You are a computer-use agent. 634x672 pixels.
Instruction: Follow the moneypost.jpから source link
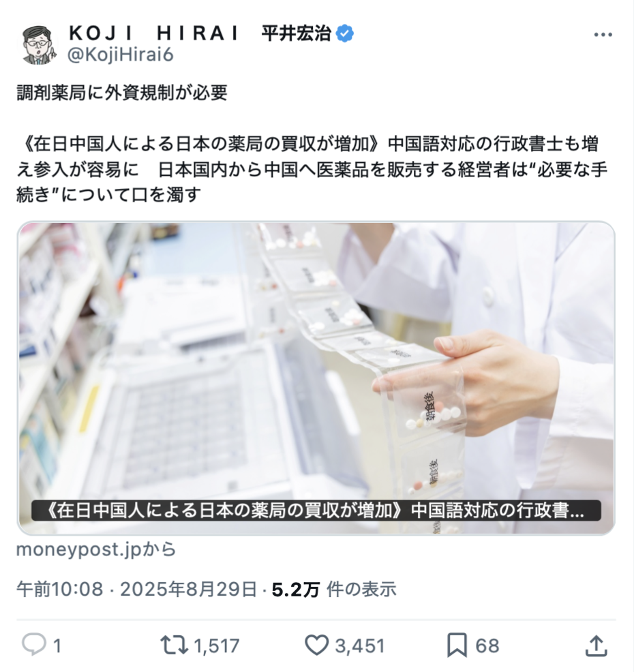pyautogui.click(x=96, y=549)
